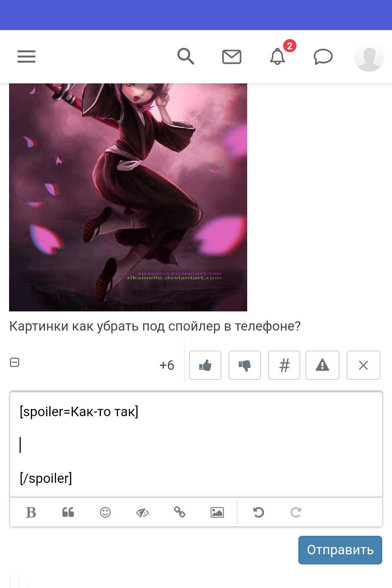Screen dimensions: 392x588
Task: Copy the comment hashtag permalink
Action: tap(284, 365)
